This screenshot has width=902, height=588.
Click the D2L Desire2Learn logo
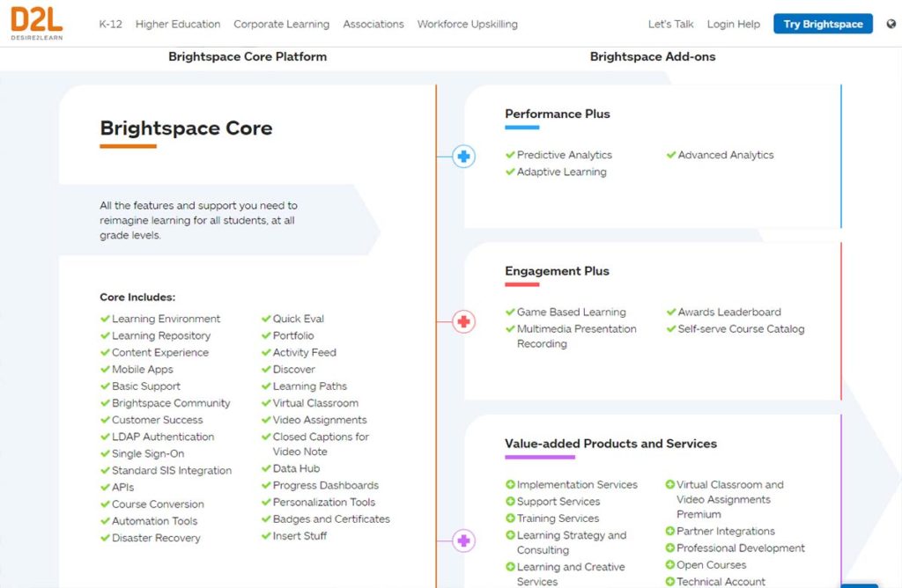pyautogui.click(x=36, y=24)
